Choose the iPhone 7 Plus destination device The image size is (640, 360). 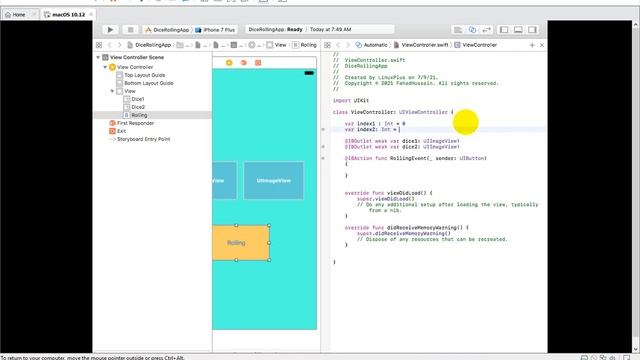215,30
